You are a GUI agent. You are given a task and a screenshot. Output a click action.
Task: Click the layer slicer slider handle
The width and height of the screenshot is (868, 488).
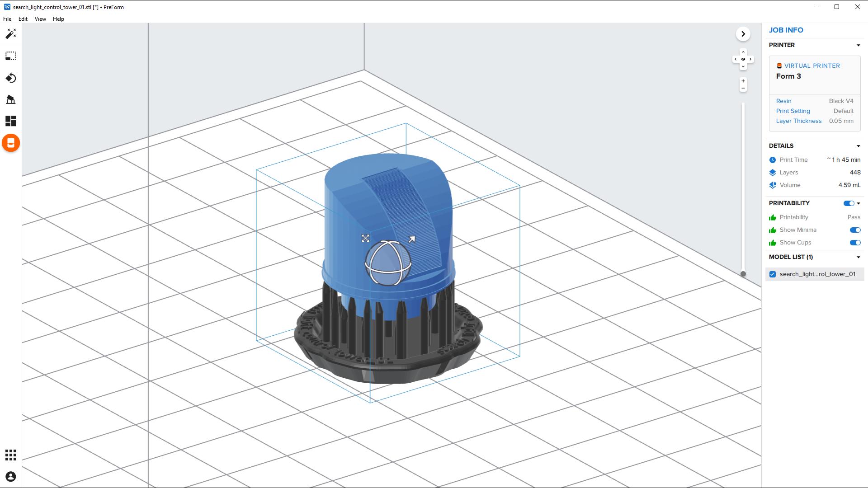743,274
